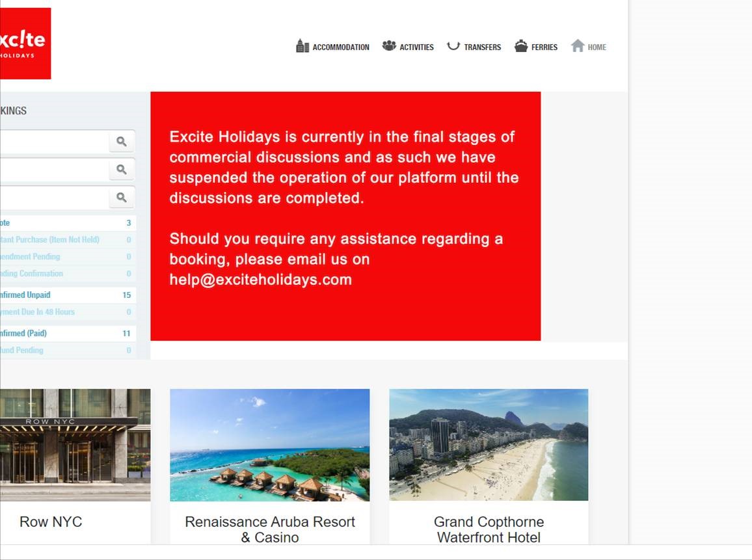Click the Aruba overwater bungalows photo
Image resolution: width=752 pixels, height=560 pixels.
click(x=269, y=445)
